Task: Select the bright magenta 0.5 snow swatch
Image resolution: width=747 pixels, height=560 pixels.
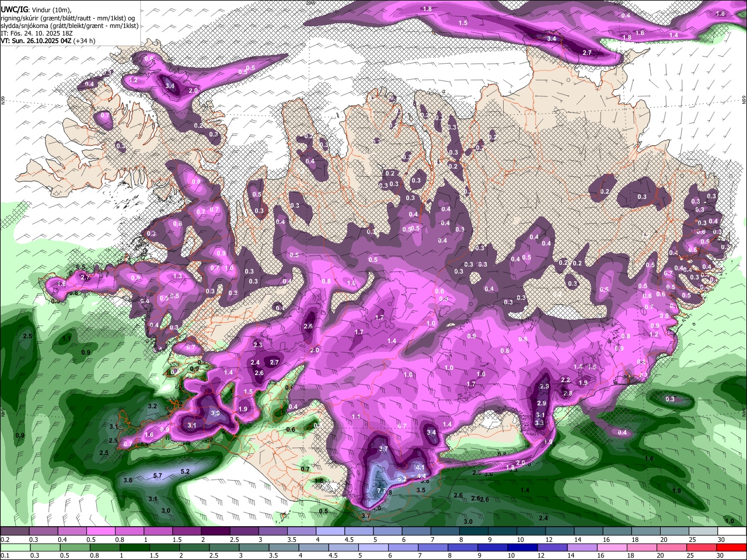Action: click(x=100, y=531)
